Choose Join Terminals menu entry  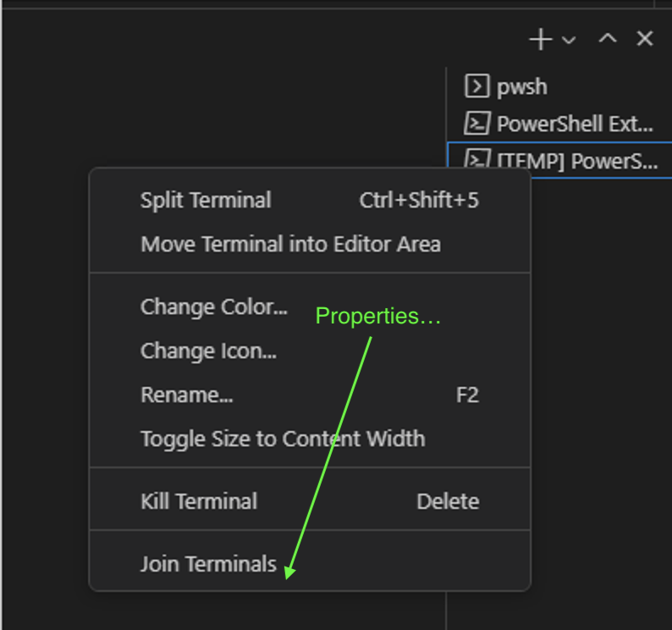[x=310, y=563]
